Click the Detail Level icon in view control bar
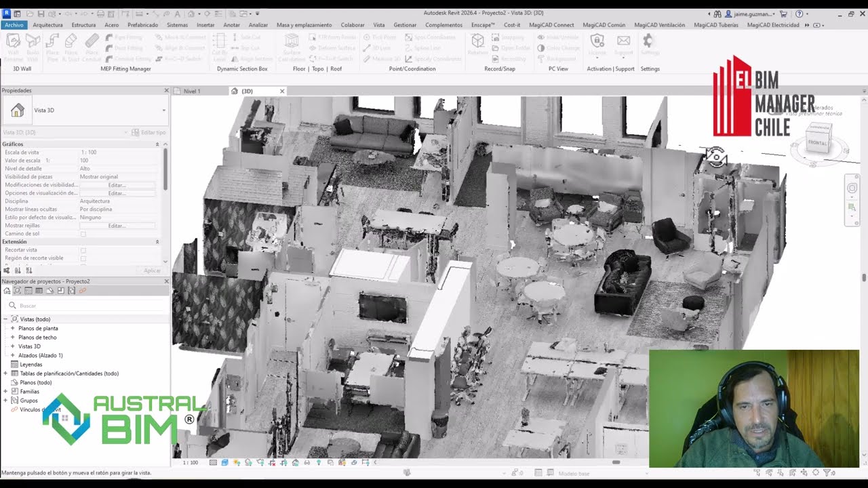Viewport: 868px width, 488px height. tap(213, 462)
